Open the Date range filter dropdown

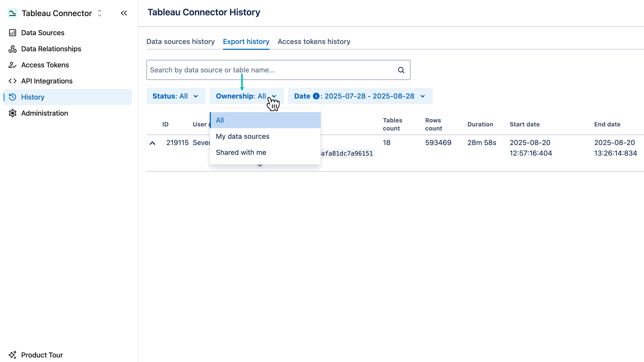360,96
